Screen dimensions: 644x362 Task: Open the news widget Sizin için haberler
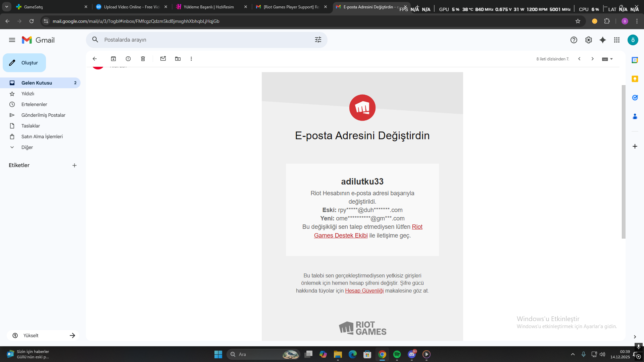coord(28,354)
